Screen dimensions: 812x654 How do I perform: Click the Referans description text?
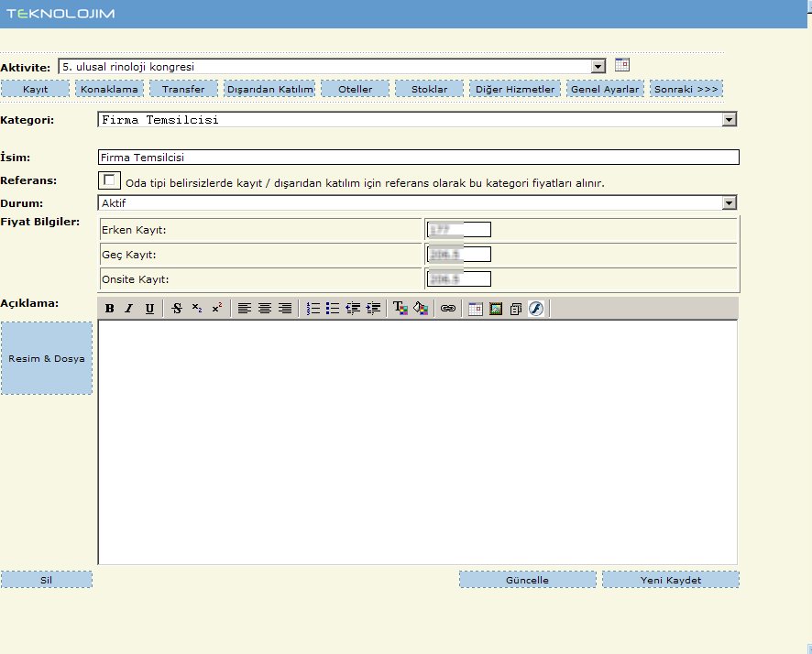tap(365, 183)
